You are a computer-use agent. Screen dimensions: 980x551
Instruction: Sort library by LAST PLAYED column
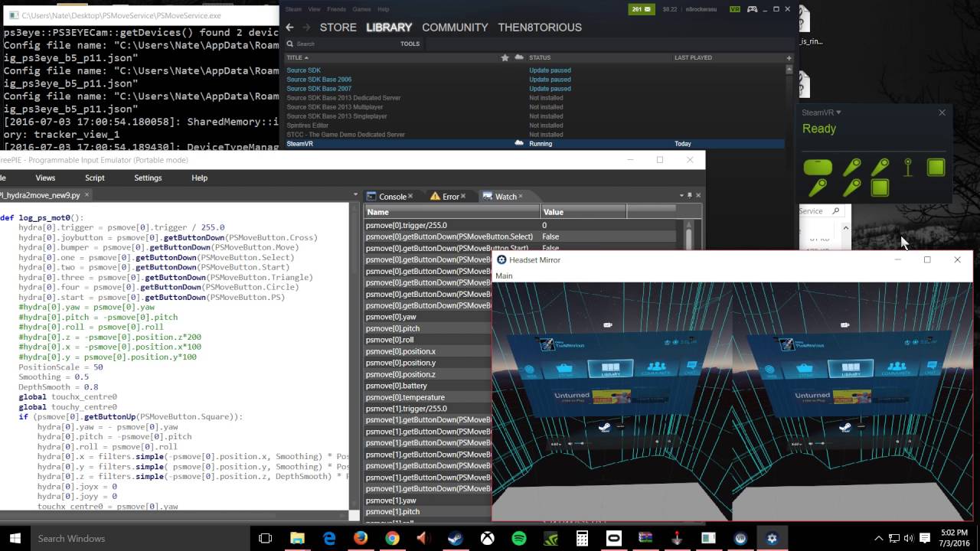pyautogui.click(x=693, y=57)
